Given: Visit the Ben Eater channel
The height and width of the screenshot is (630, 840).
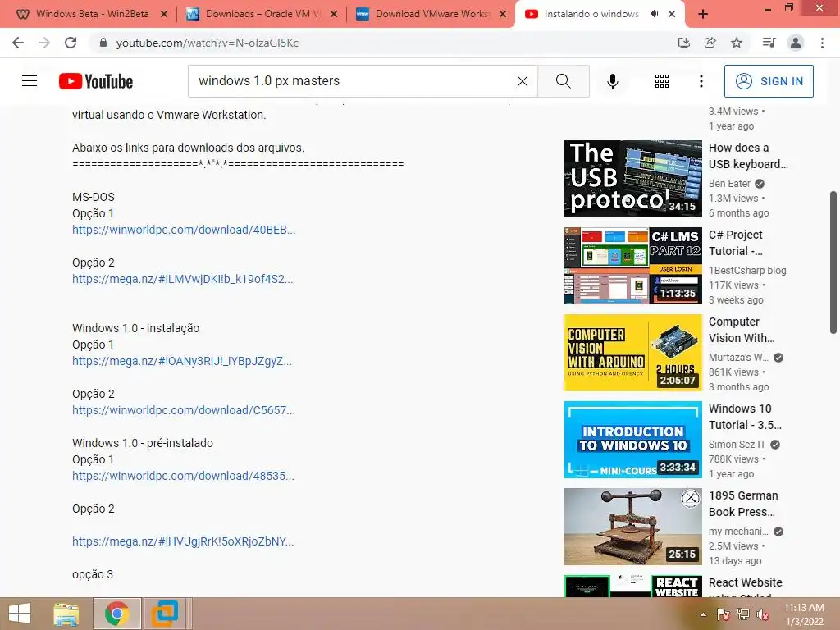Looking at the screenshot, I should 729,184.
